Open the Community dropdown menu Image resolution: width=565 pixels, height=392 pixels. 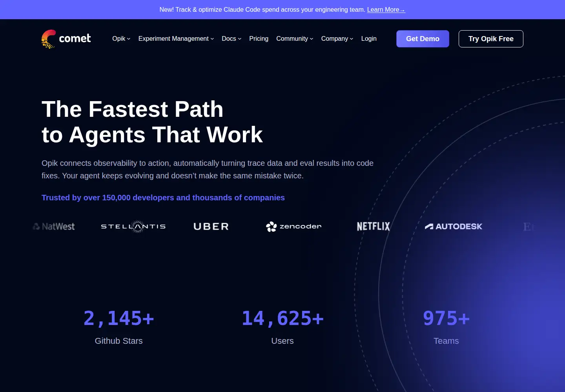point(295,38)
